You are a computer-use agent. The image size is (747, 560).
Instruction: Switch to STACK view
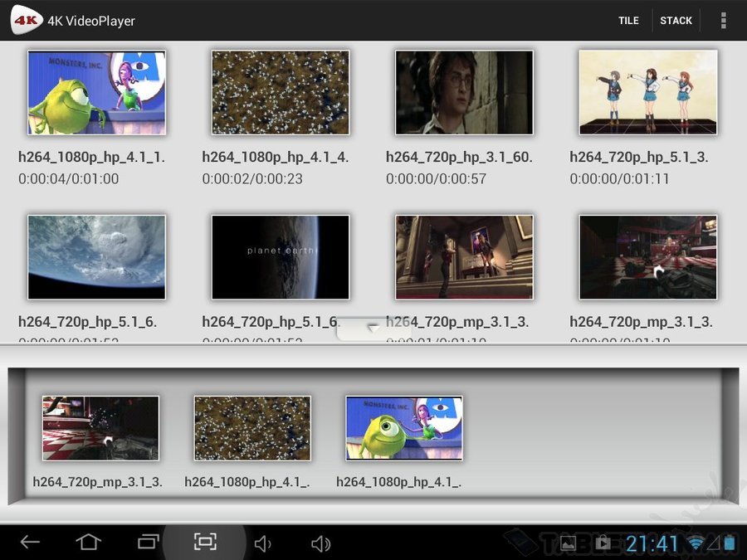click(676, 21)
